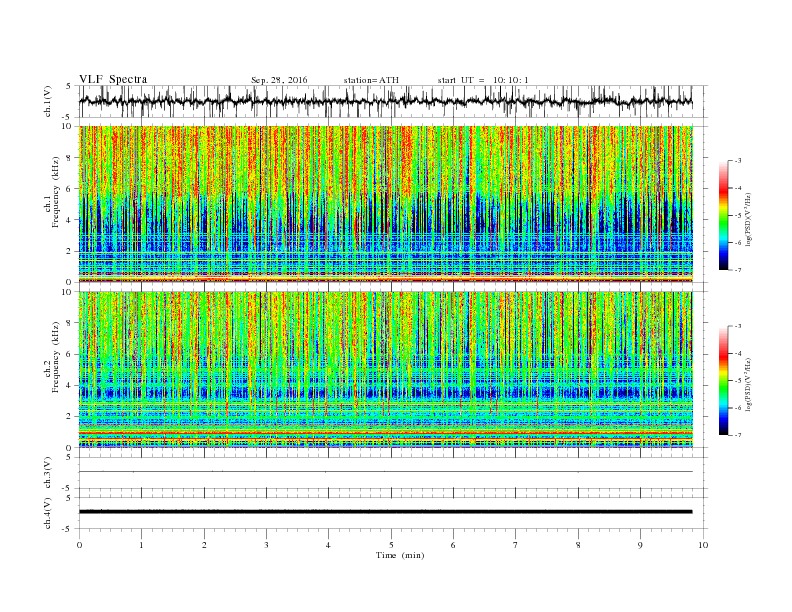Screen dimensions: 792x612
Task: Click the "ch.4(V)" axis label
Action: [48, 513]
